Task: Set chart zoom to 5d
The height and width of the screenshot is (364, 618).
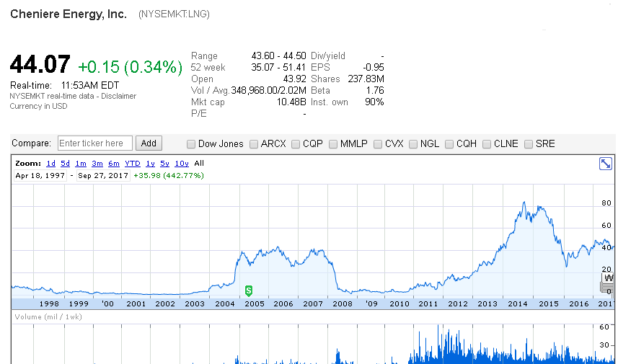Action: click(65, 164)
